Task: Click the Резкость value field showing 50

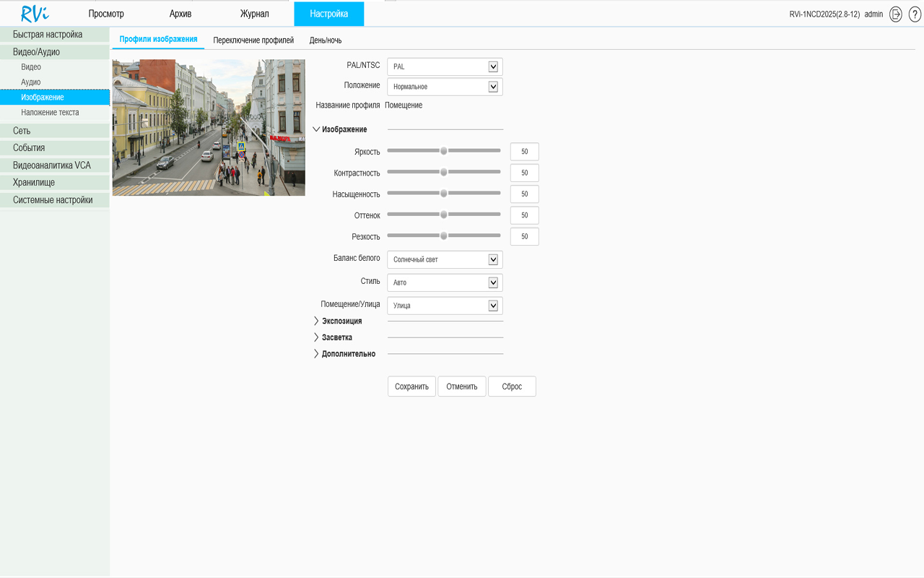Action: [x=524, y=236]
